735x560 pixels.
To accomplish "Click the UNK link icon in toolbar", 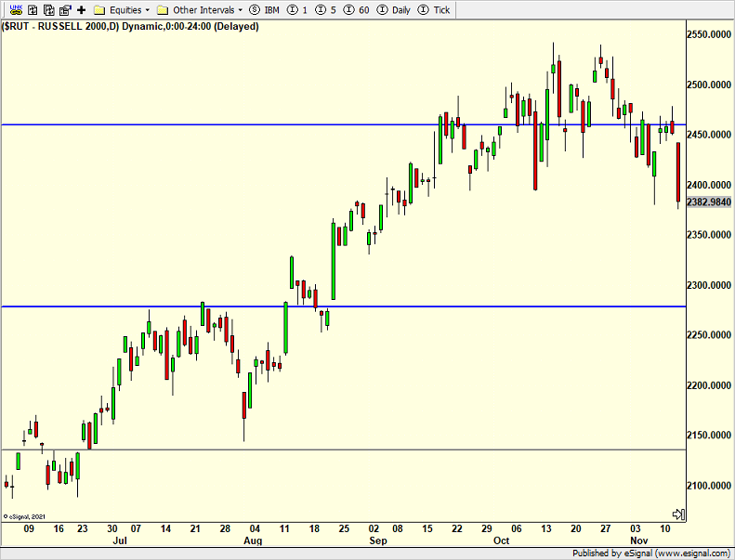I will (x=14, y=9).
